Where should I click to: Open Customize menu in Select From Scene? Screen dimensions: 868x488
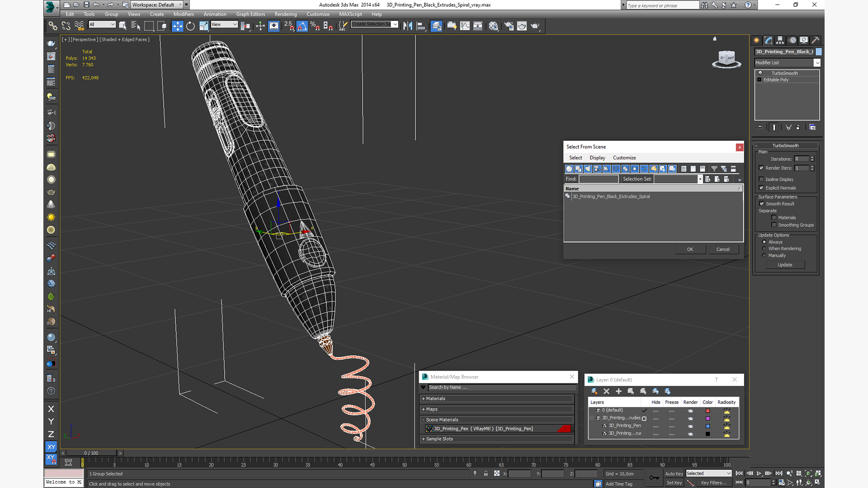tap(624, 158)
